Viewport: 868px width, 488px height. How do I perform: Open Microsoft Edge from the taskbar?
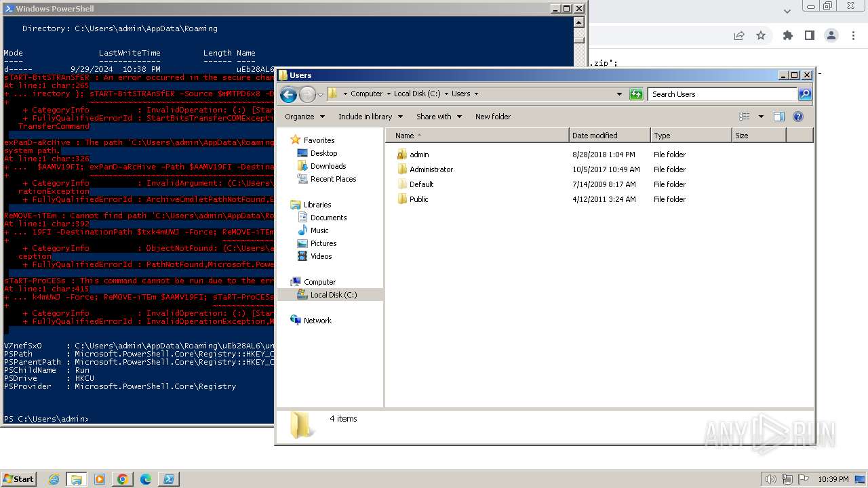point(146,479)
